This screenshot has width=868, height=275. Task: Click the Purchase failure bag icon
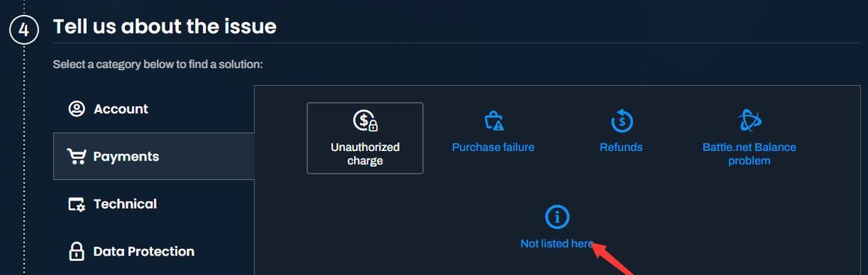[493, 120]
